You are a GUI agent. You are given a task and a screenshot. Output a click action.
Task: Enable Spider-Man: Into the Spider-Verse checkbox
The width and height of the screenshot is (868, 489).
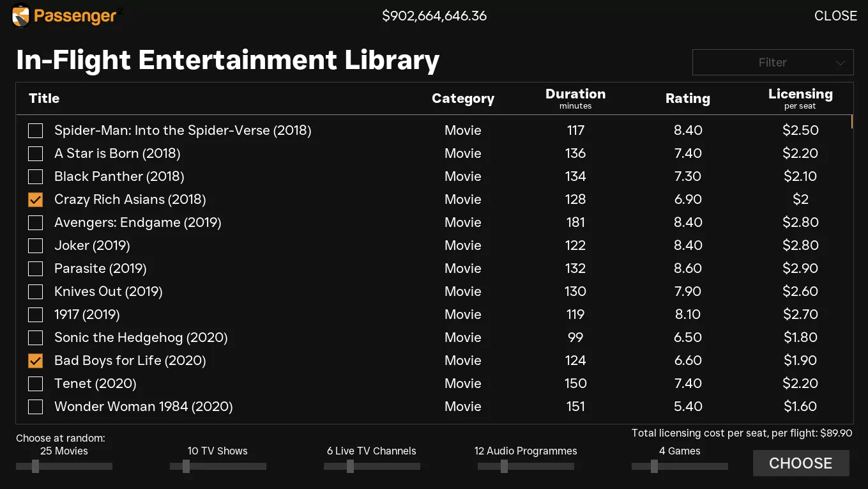click(x=36, y=130)
